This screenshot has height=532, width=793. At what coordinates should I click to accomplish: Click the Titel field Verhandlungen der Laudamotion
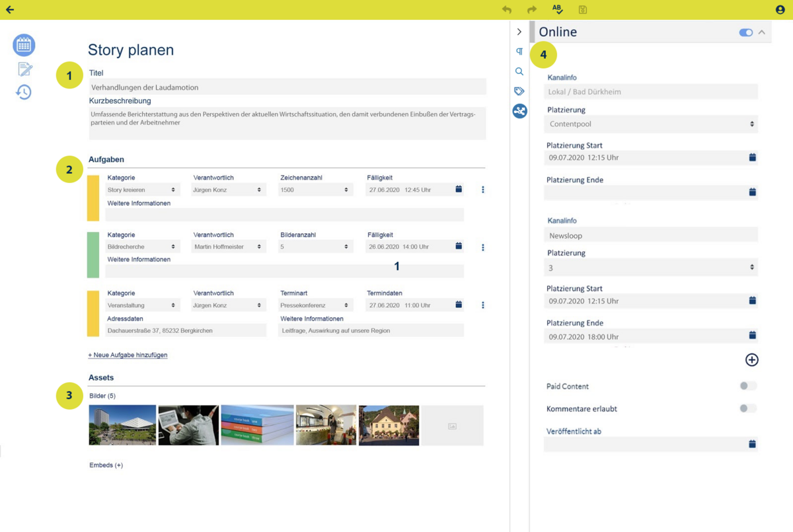tap(287, 87)
